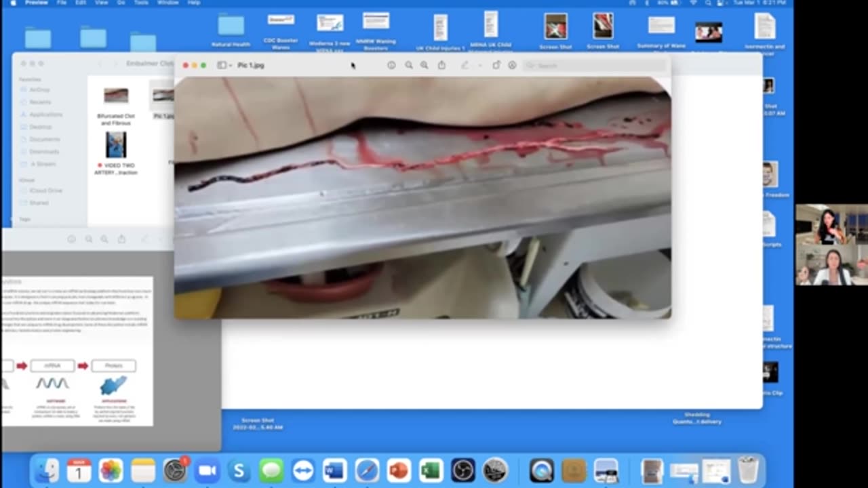Open Skype from the Dock
The width and height of the screenshot is (868, 488).
click(x=239, y=470)
